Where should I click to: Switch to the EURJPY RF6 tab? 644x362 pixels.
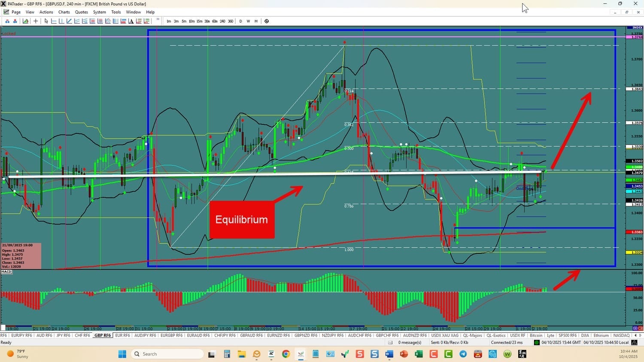click(x=21, y=335)
